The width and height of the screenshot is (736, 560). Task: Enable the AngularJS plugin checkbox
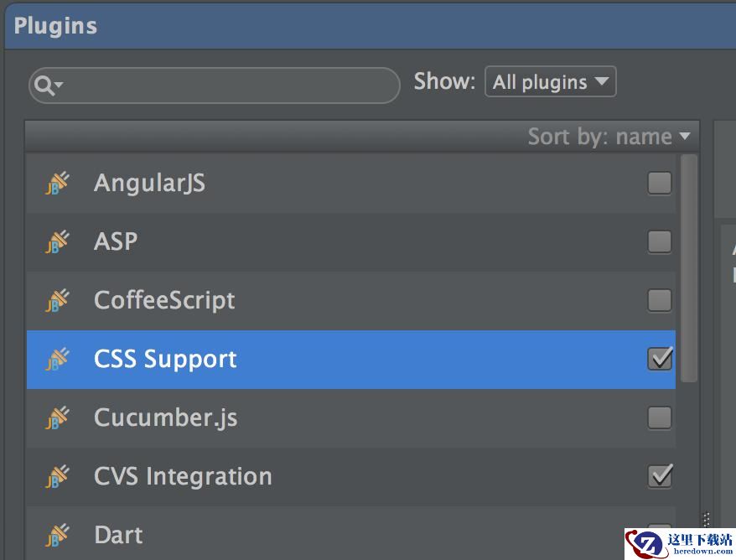click(x=660, y=183)
